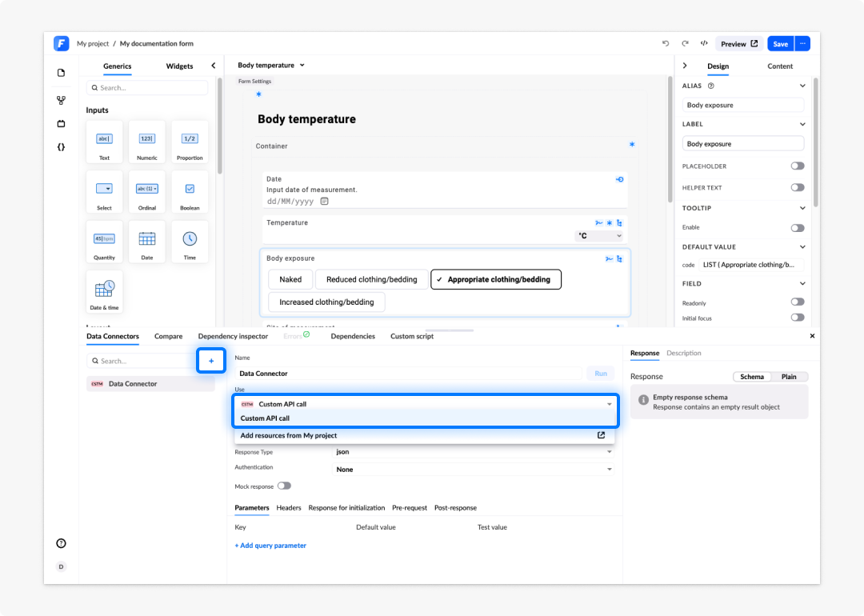Screen dimensions: 864x616
Task: Open the °C unit dropdown
Action: click(x=599, y=236)
